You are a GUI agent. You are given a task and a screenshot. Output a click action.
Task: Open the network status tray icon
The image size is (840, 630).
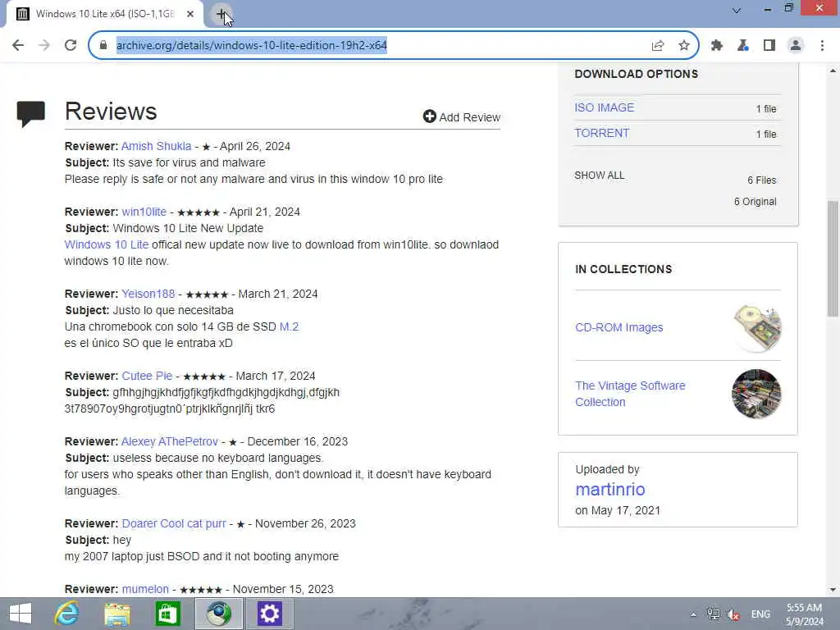713,614
